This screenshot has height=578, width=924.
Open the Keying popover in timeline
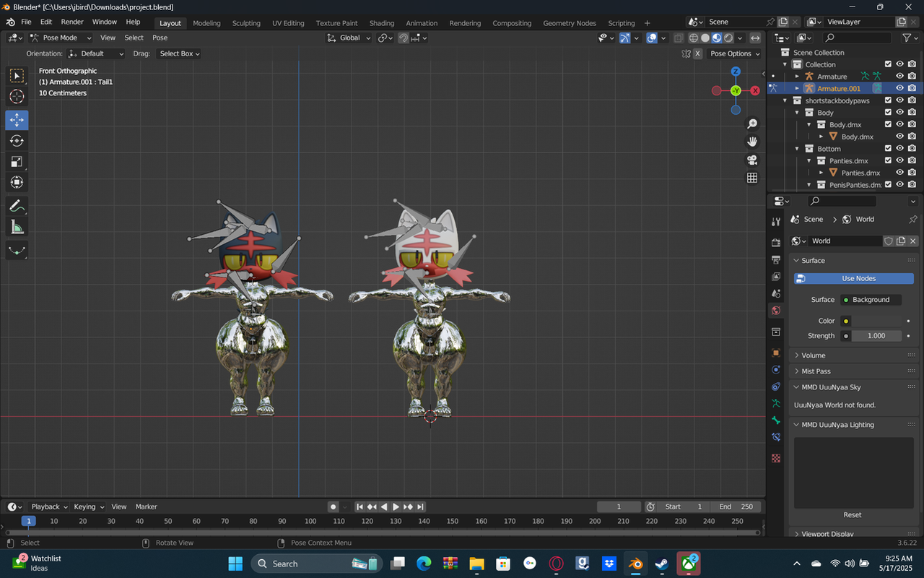coord(89,506)
